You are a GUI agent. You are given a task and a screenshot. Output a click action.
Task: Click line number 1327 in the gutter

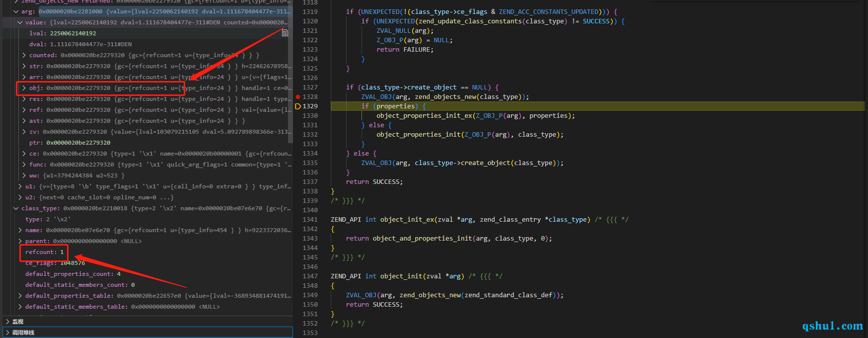pyautogui.click(x=310, y=87)
